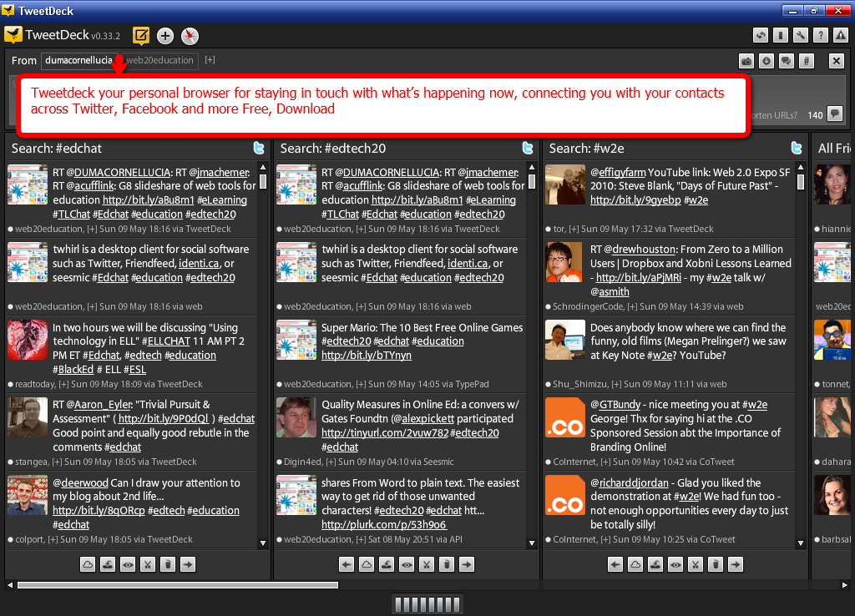
Task: Filter #w2e column with the scissors icon
Action: pyautogui.click(x=696, y=565)
